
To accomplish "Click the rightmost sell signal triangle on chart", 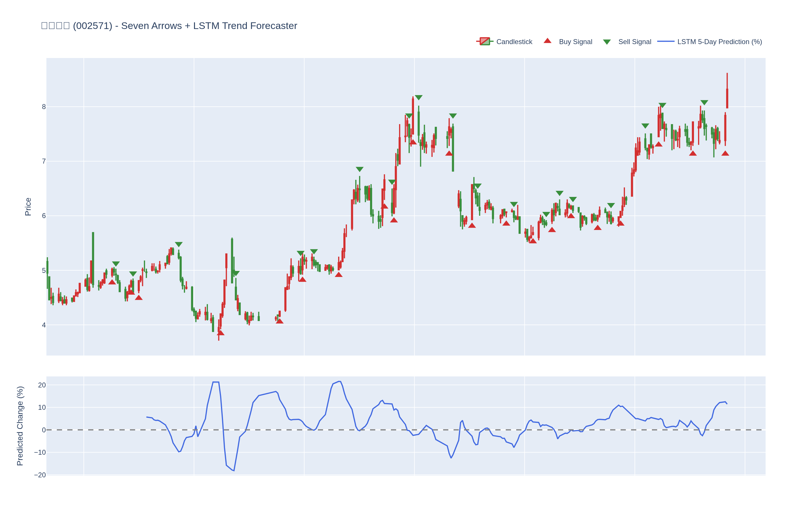I will pos(704,102).
